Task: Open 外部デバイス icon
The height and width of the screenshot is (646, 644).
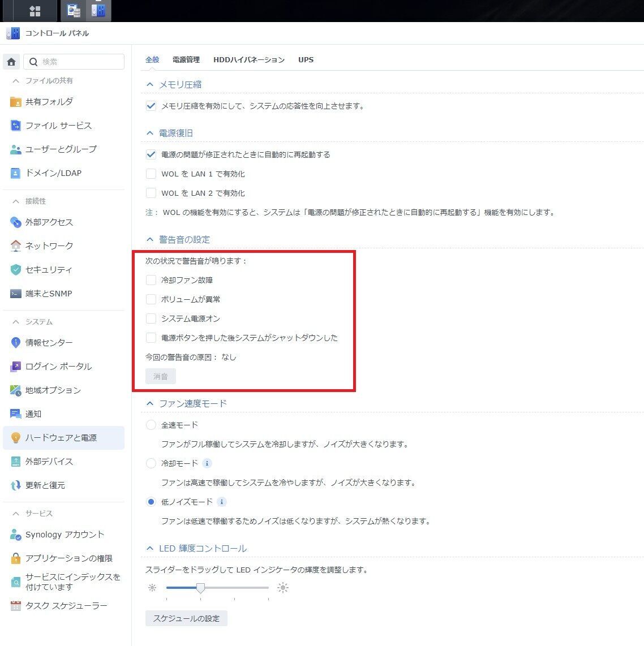Action: [16, 462]
